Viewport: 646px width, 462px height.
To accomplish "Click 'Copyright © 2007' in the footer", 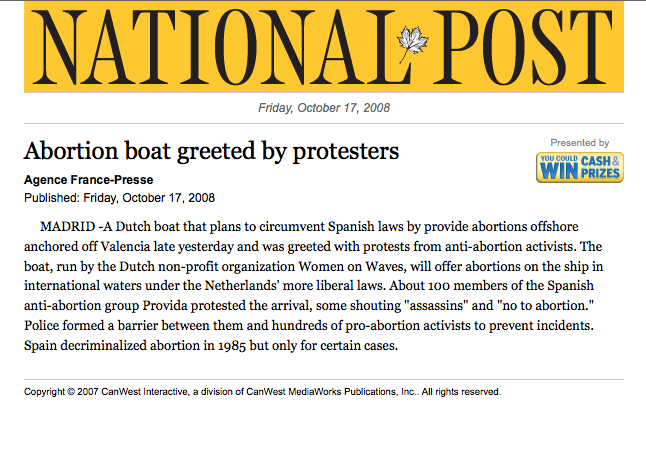I will [x=62, y=392].
